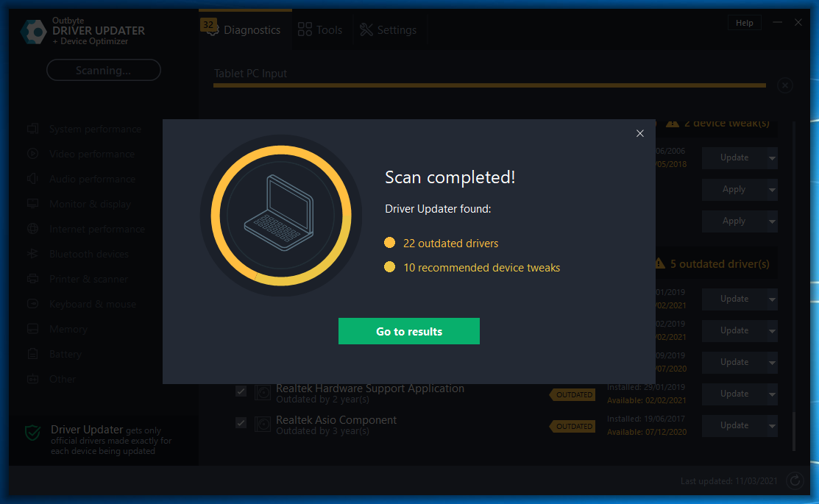Select Bluetooth devices category
Viewport: 819px width, 504px height.
pyautogui.click(x=89, y=255)
